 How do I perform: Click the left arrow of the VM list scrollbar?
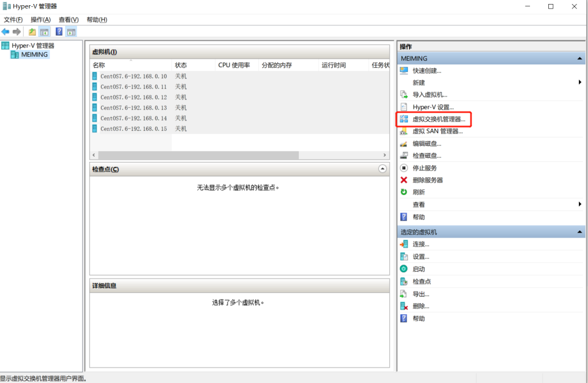point(94,155)
